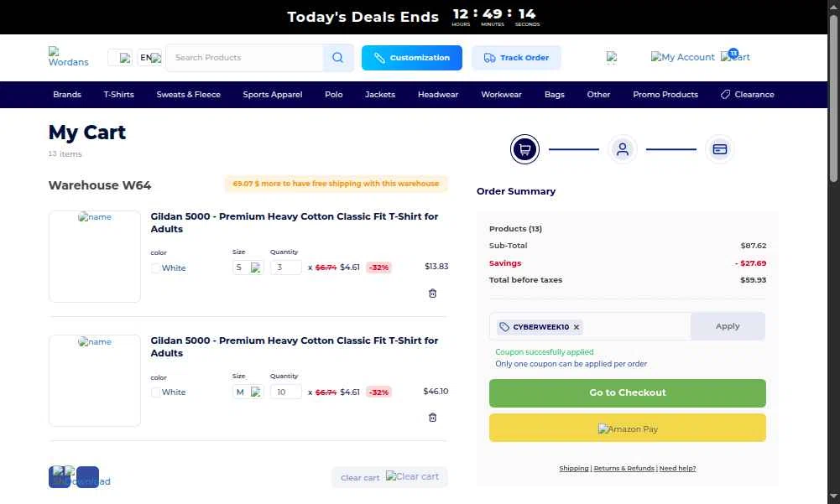Click the coupon tag icon
This screenshot has height=504, width=840.
(504, 327)
